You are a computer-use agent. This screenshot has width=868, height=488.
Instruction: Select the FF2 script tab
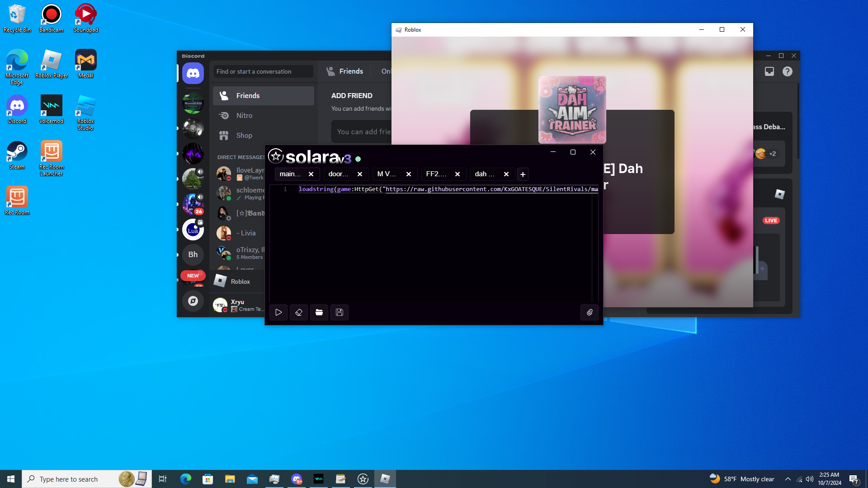pyautogui.click(x=436, y=174)
